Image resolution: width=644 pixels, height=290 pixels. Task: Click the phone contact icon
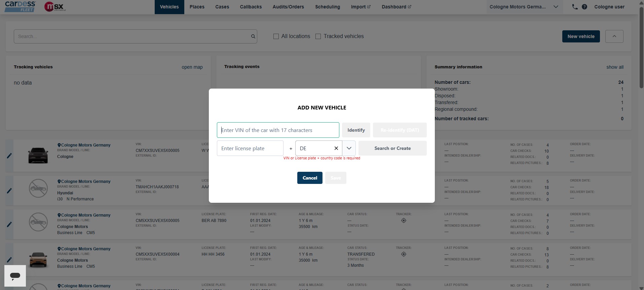pyautogui.click(x=575, y=7)
